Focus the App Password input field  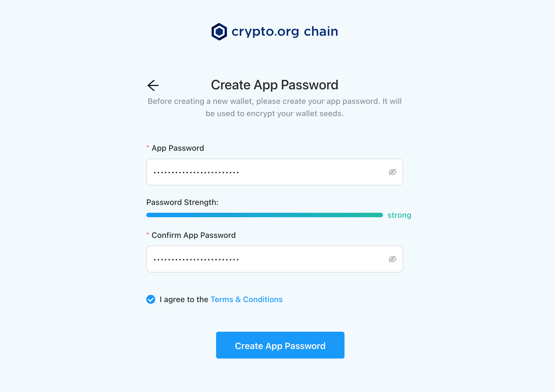pyautogui.click(x=275, y=172)
